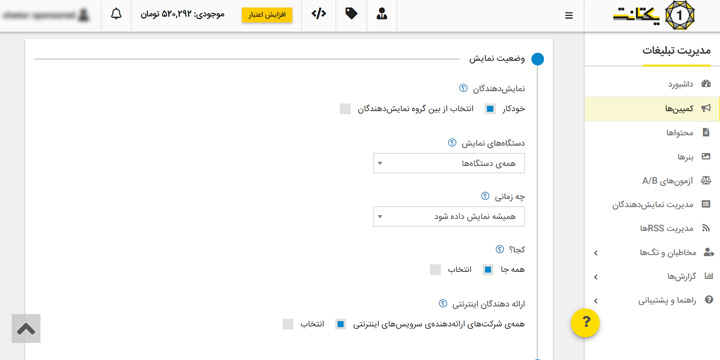Viewport: 720px width, 360px height.
Task: Click the audience icon beside مخاطبان و تگ‌ها
Action: (x=709, y=253)
